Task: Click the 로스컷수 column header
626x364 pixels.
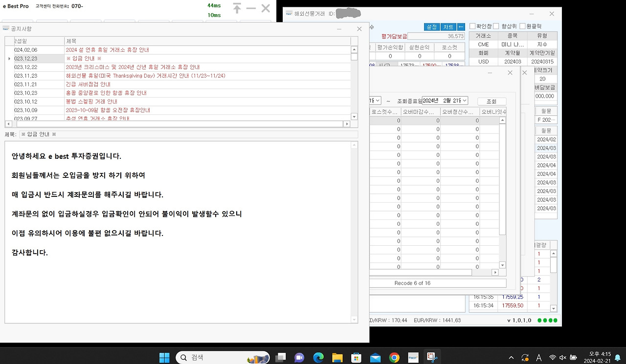Action: pyautogui.click(x=385, y=112)
